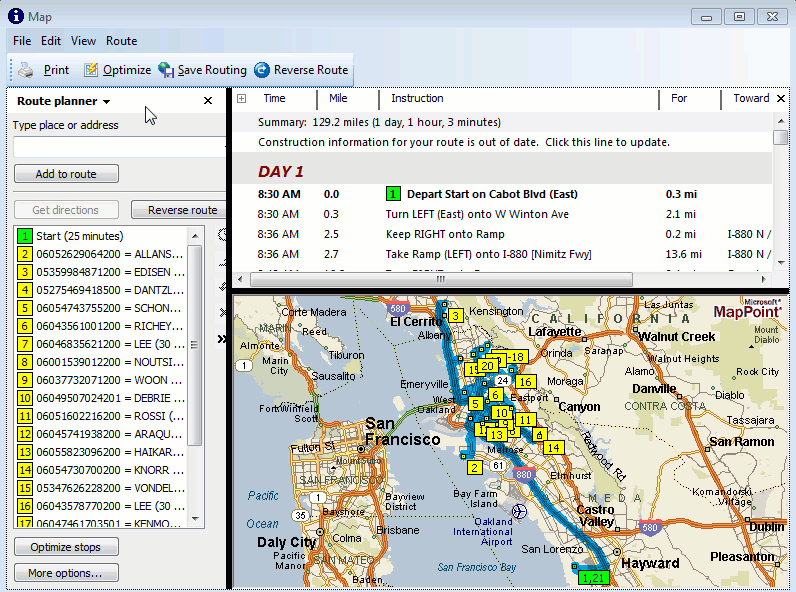Click stop marker 3 near El Cerrito on map

coord(455,316)
